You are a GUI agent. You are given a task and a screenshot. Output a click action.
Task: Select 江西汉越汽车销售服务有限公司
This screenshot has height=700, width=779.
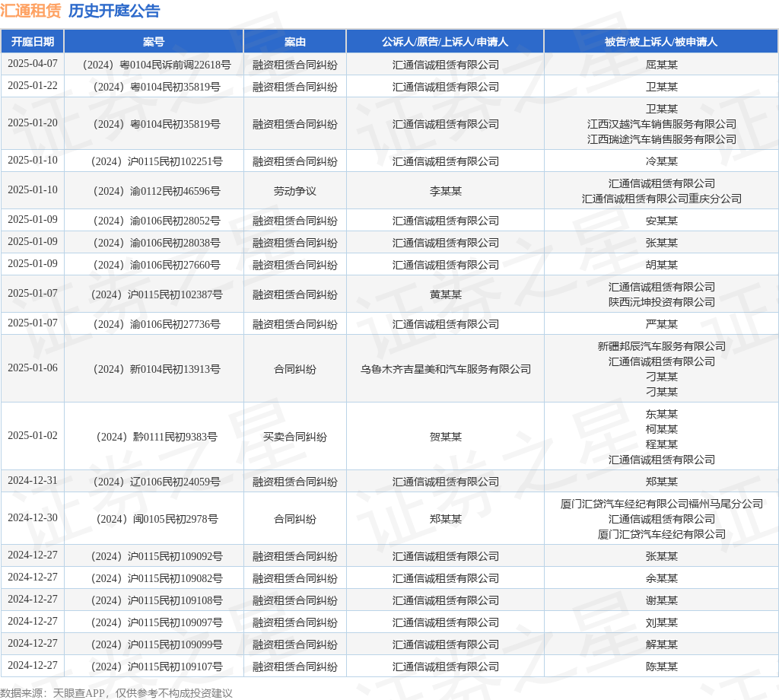pyautogui.click(x=662, y=124)
